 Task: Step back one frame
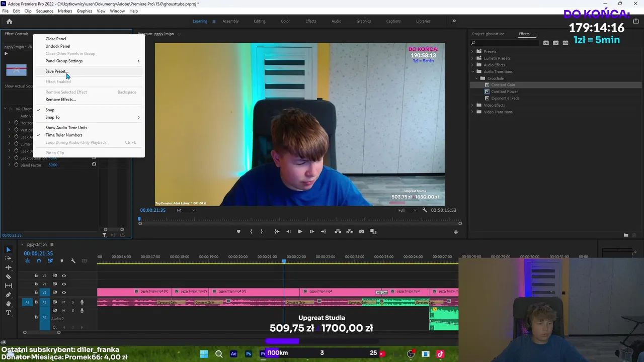[288, 232]
